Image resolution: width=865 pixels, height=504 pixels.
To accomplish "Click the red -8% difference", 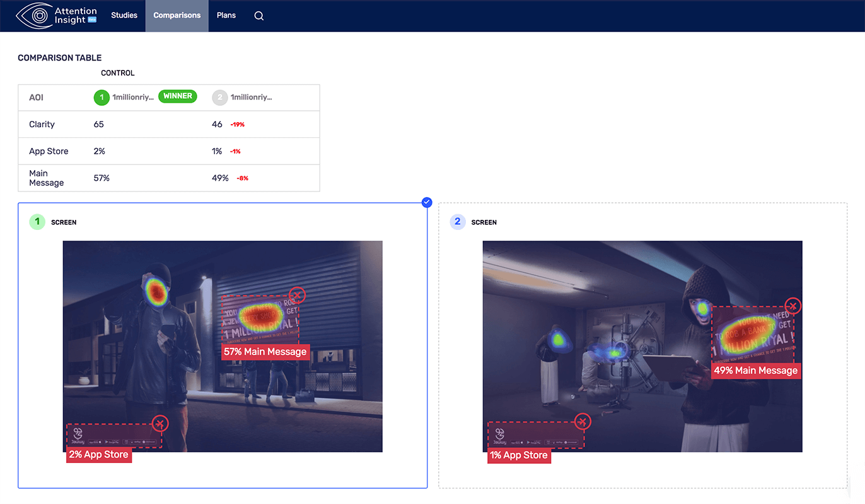I will pyautogui.click(x=243, y=178).
